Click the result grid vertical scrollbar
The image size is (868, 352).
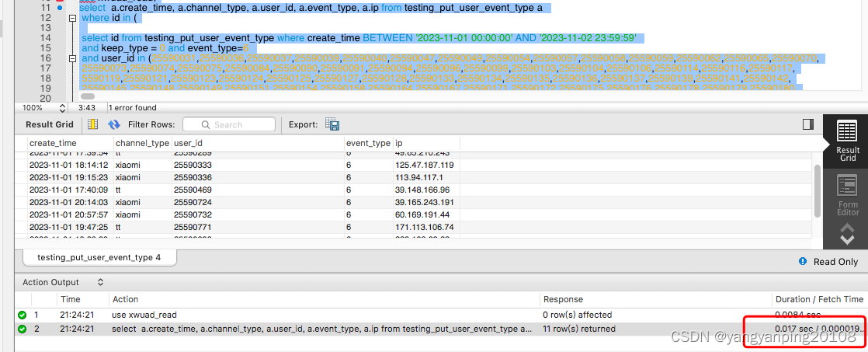(817, 190)
